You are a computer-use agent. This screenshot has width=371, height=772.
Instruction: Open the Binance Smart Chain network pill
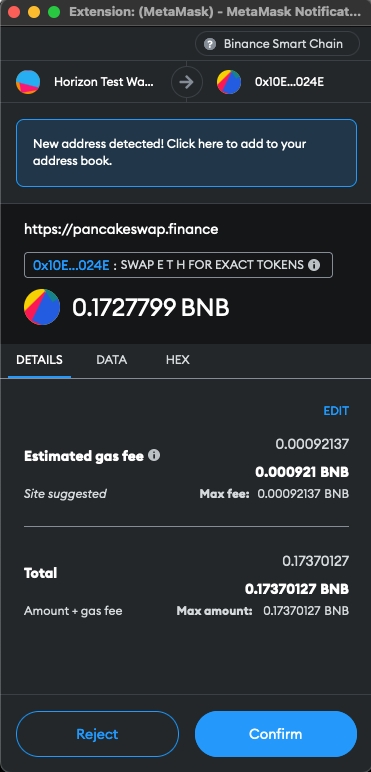click(278, 44)
